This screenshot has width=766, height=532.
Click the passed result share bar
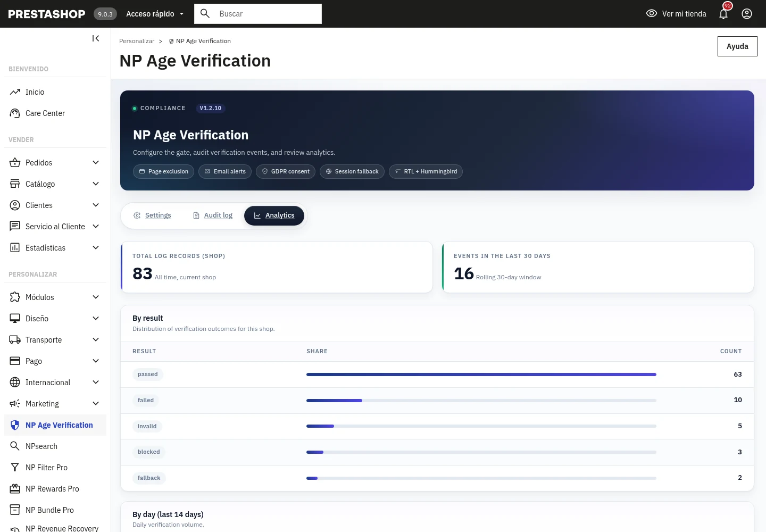click(481, 375)
